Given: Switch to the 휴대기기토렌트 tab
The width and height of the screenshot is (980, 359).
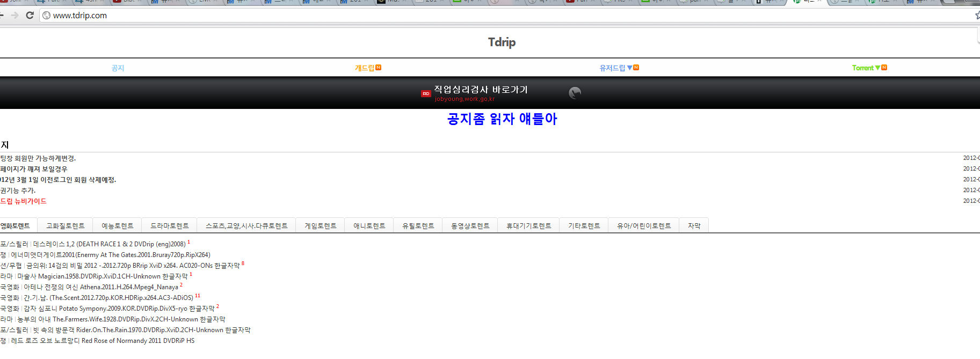Looking at the screenshot, I should [x=529, y=226].
